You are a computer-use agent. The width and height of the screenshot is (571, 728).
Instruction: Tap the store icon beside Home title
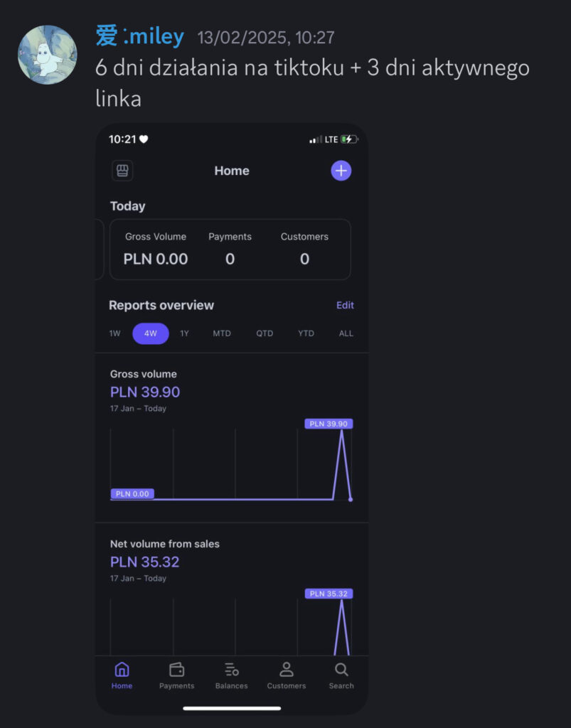pyautogui.click(x=122, y=171)
